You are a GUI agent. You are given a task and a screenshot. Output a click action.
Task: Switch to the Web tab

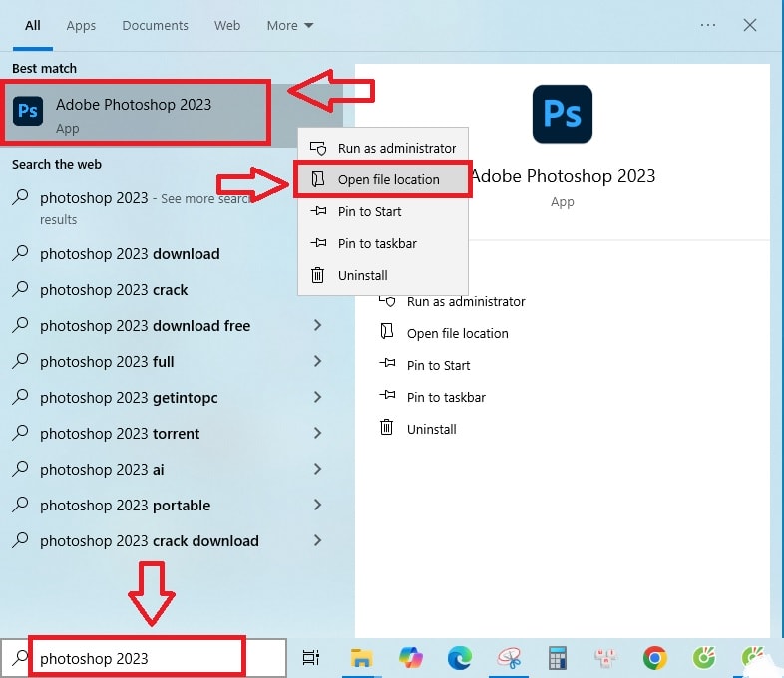227,26
